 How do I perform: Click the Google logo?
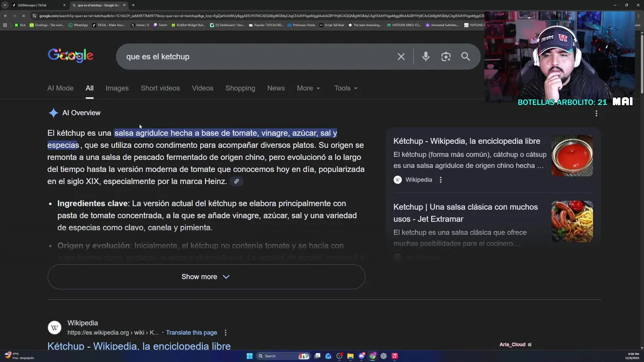(x=70, y=56)
